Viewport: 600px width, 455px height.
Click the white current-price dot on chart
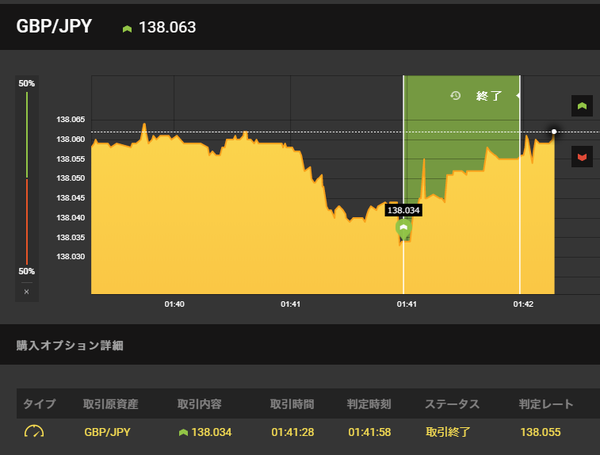pos(554,132)
